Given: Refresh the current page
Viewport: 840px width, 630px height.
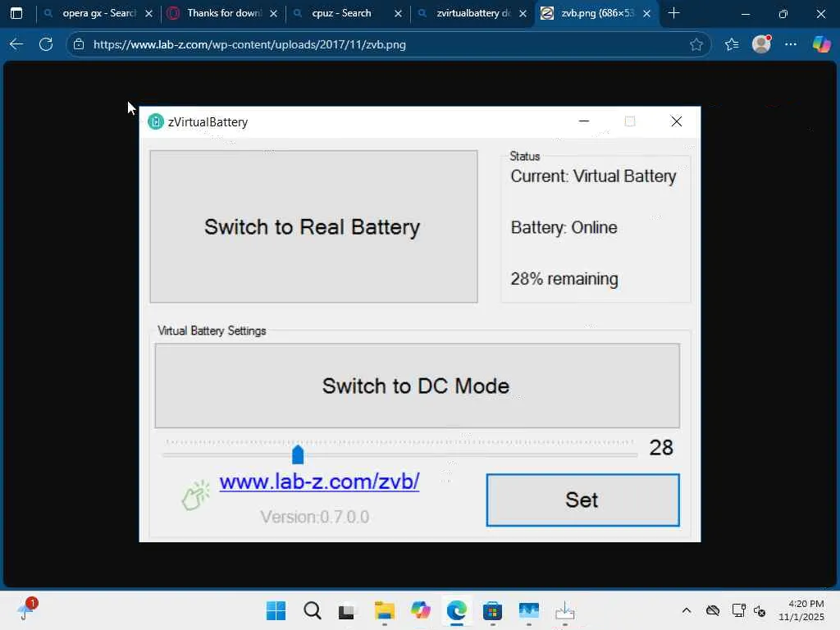Looking at the screenshot, I should pos(46,44).
